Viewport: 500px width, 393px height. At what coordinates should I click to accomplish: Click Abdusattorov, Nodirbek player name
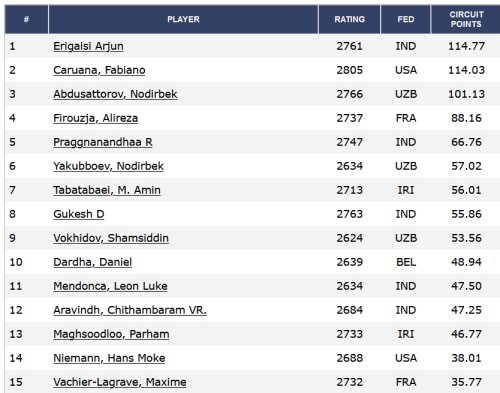[115, 94]
